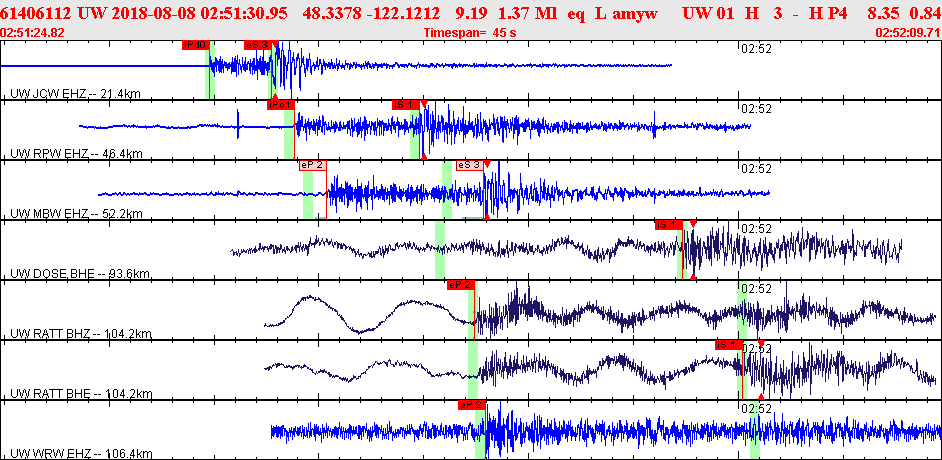Click the red S-pick triangle atop DOSE trace
Screen dimensions: 942x460
pyautogui.click(x=693, y=223)
